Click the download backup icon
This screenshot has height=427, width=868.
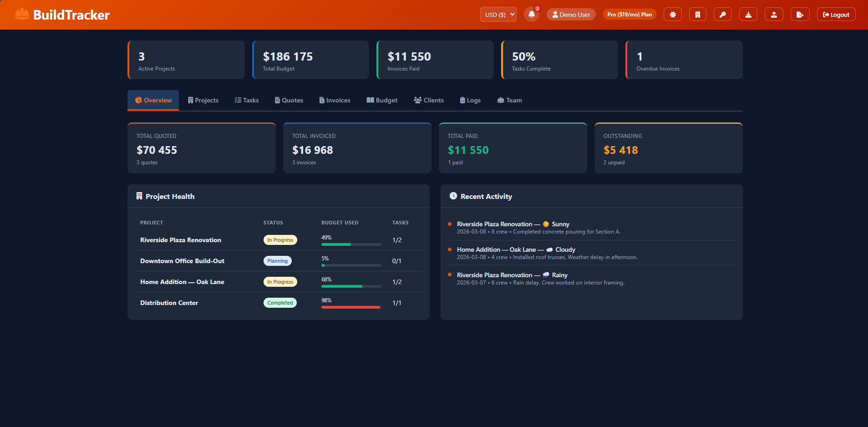tap(748, 14)
